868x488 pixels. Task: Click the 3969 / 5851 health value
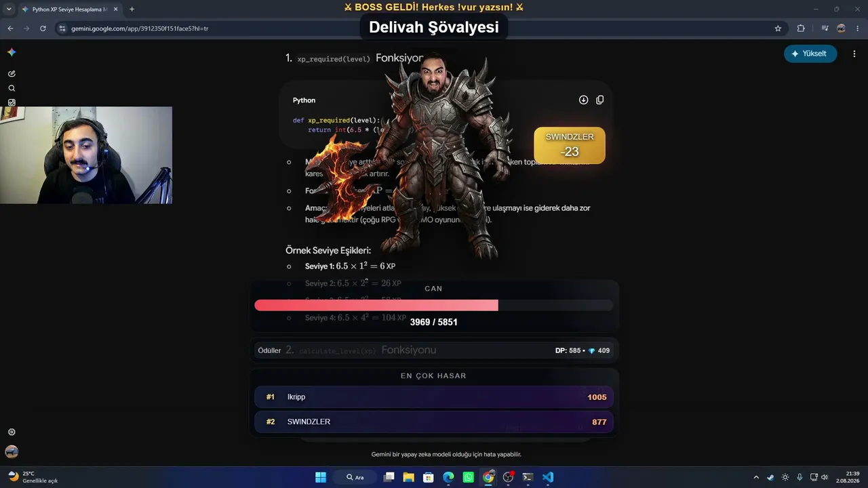433,322
